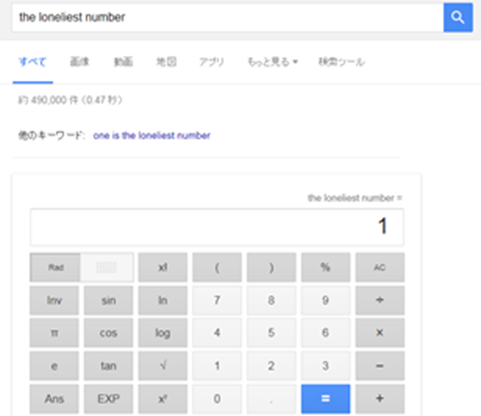Click digit 3 on calculator

click(x=326, y=366)
